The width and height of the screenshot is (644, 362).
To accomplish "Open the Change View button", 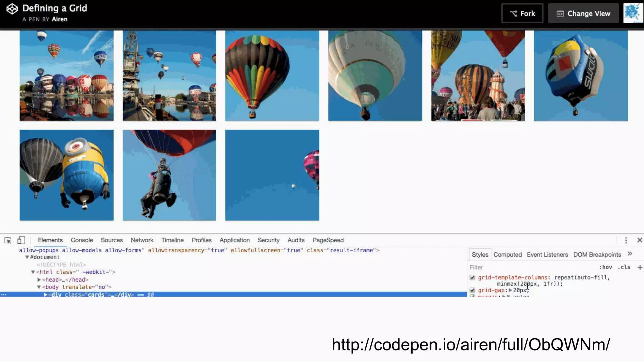I will point(583,14).
